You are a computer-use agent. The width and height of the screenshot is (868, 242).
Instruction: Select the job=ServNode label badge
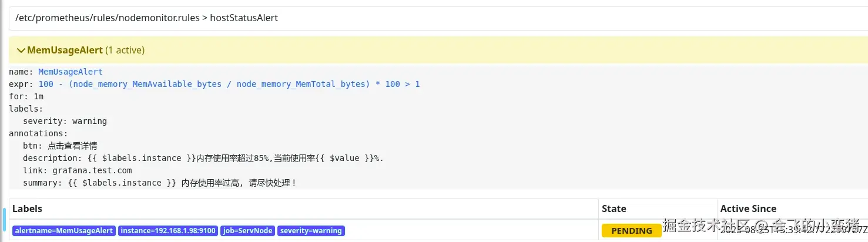pyautogui.click(x=247, y=231)
